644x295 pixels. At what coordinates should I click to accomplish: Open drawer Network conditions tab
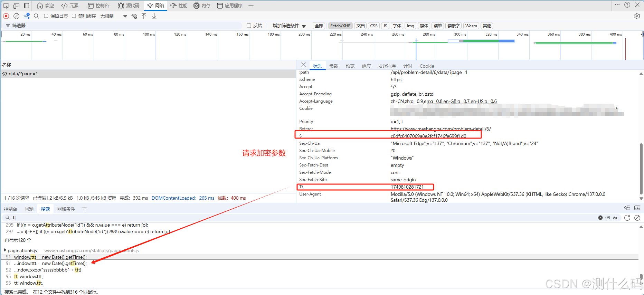pyautogui.click(x=66, y=209)
